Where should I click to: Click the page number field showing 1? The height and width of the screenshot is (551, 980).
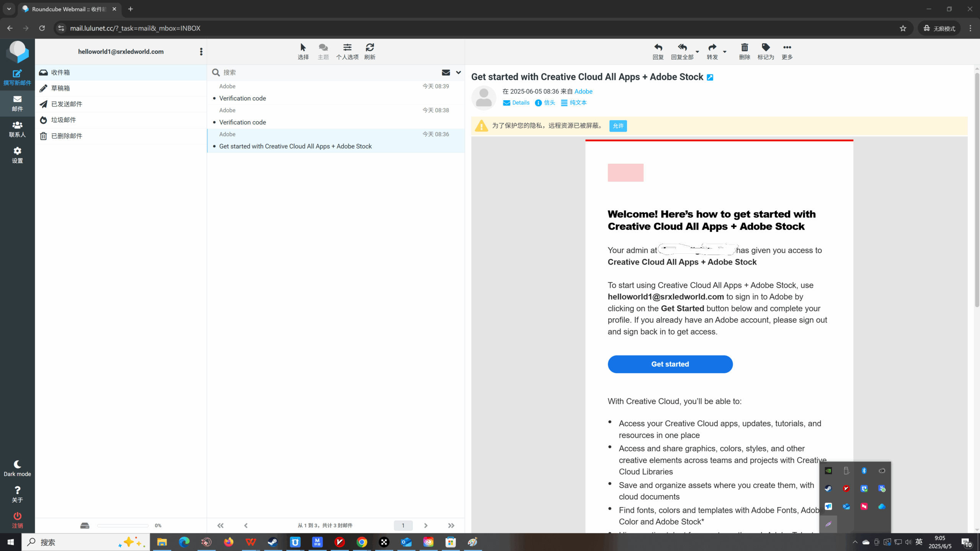403,526
